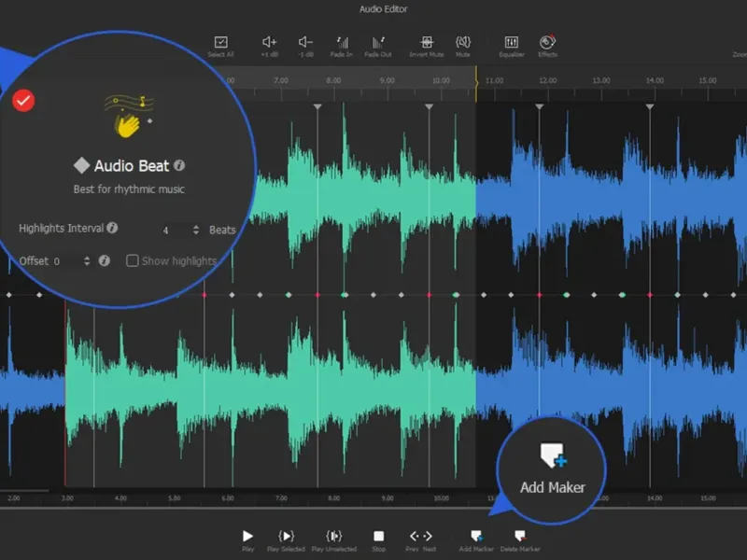Stop audio playback
This screenshot has height=560, width=747.
click(379, 536)
